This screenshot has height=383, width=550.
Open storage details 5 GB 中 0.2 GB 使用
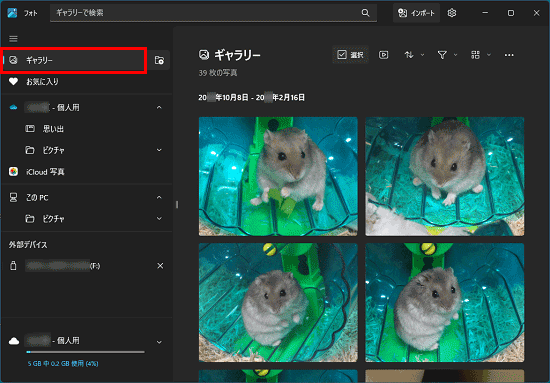click(x=63, y=363)
